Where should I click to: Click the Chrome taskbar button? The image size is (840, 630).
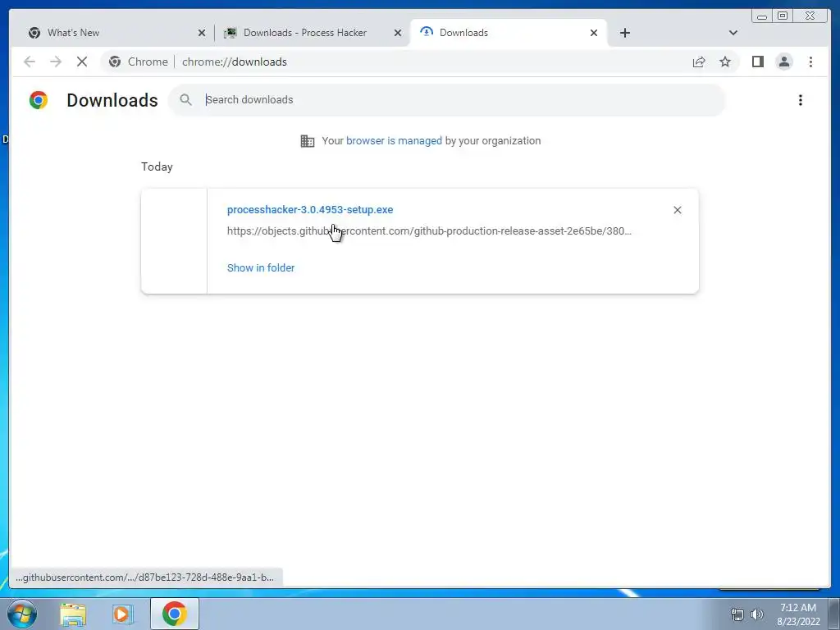175,614
